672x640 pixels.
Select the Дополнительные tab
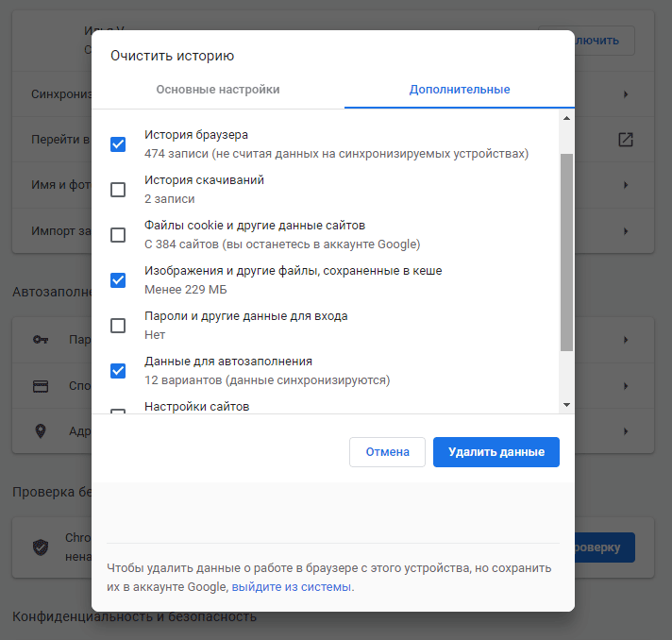[x=460, y=90]
